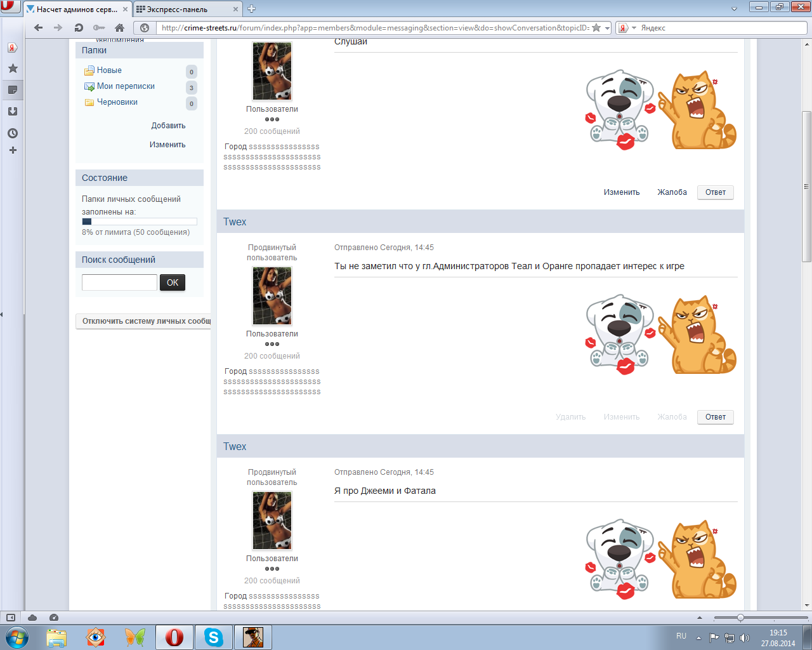812x650 pixels.
Task: Reload the current forum page
Action: pyautogui.click(x=79, y=28)
